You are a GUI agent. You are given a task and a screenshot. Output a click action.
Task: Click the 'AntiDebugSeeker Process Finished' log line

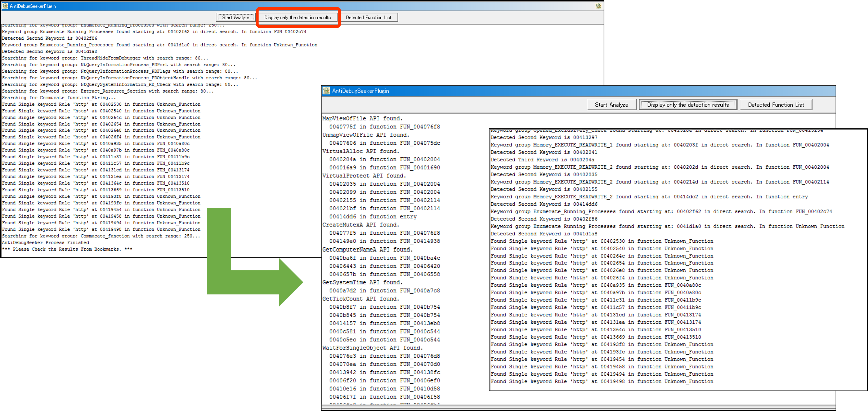click(x=45, y=242)
